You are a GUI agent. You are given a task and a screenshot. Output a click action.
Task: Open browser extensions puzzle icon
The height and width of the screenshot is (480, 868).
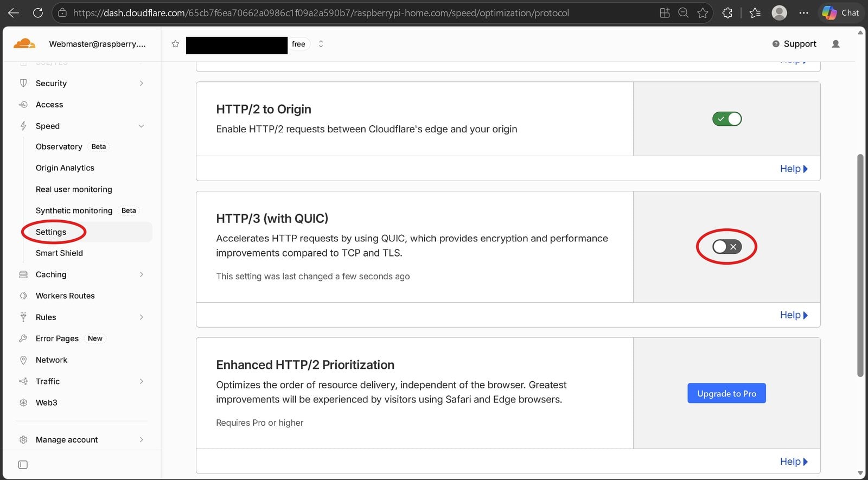pos(727,12)
